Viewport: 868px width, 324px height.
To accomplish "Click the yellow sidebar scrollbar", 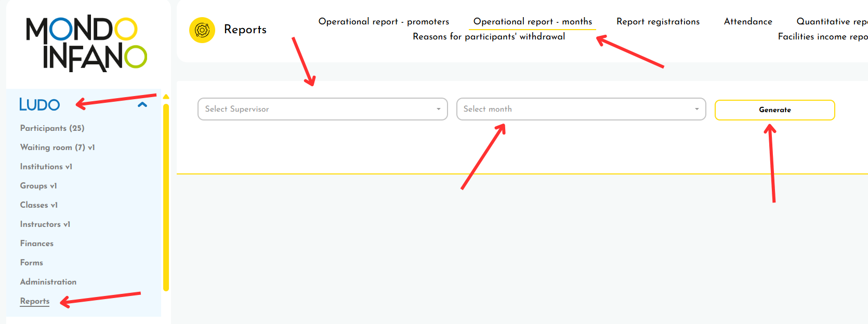I will (166, 197).
